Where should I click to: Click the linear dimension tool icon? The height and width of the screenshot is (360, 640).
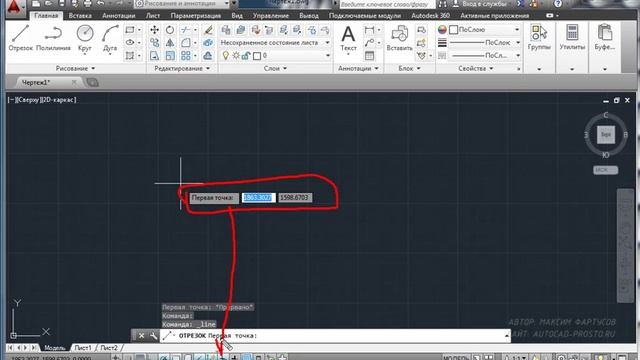pos(369,30)
